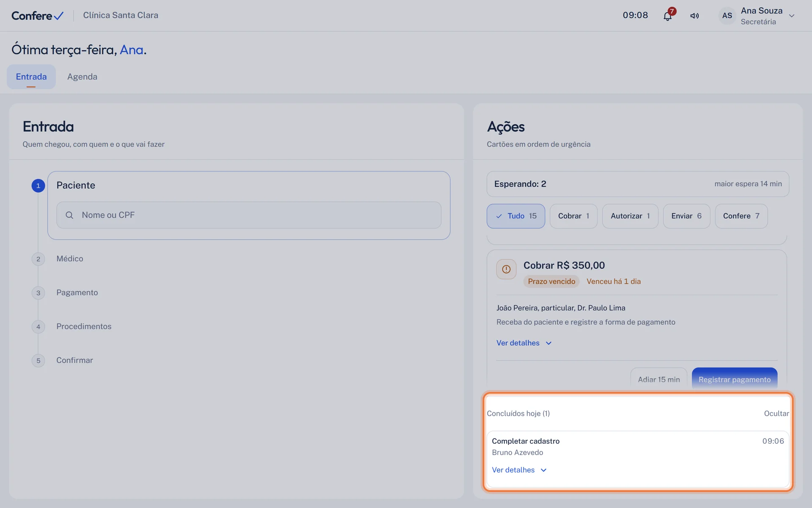Filter actions by Cobrar 1
This screenshot has width=812, height=508.
tap(573, 216)
